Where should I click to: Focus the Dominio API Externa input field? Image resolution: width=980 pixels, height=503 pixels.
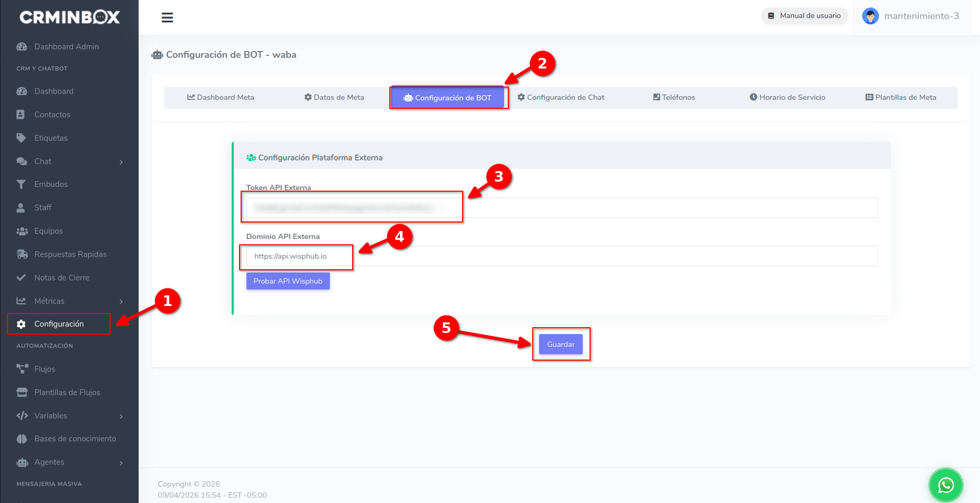point(561,256)
